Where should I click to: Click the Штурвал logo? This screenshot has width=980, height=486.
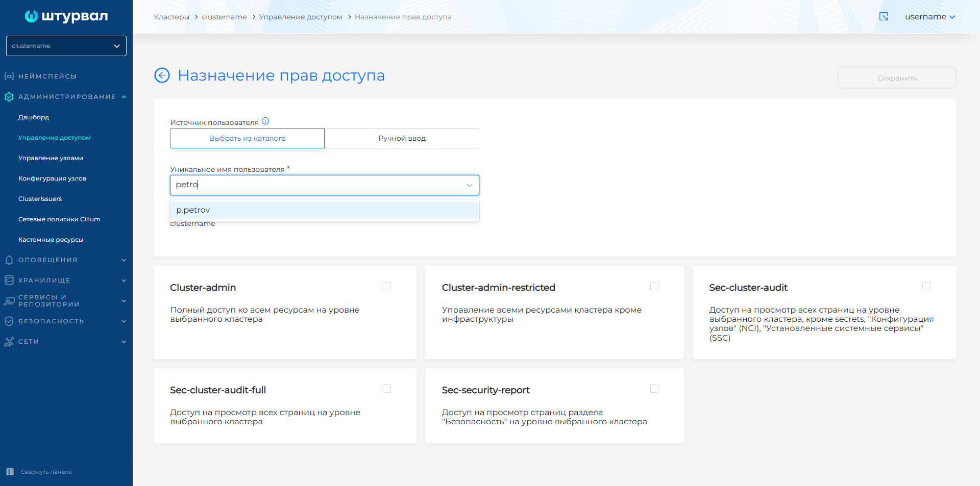coord(66,16)
